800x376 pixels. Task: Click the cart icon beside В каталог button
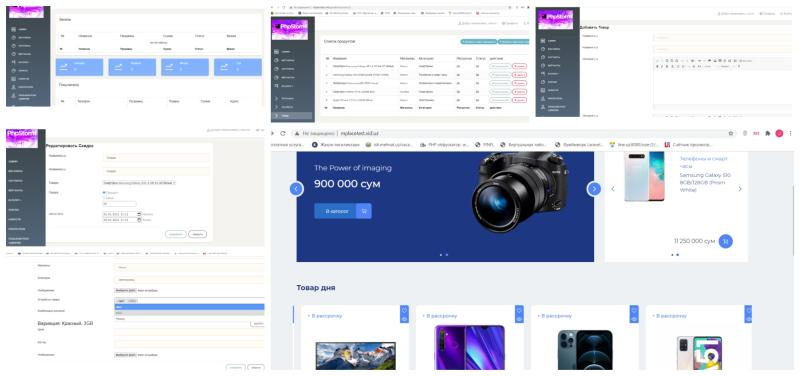pyautogui.click(x=364, y=211)
